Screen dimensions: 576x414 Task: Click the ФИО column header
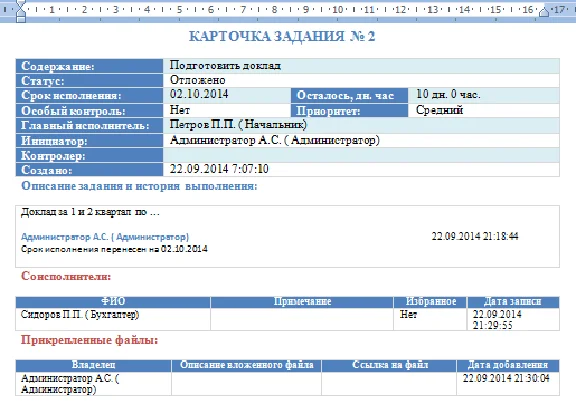[113, 302]
